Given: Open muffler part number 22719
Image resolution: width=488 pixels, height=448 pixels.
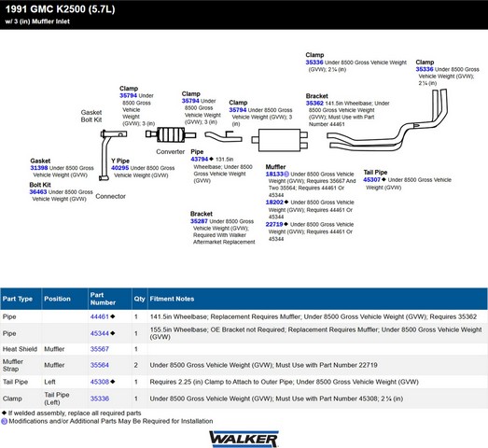Looking at the screenshot, I should click(274, 224).
